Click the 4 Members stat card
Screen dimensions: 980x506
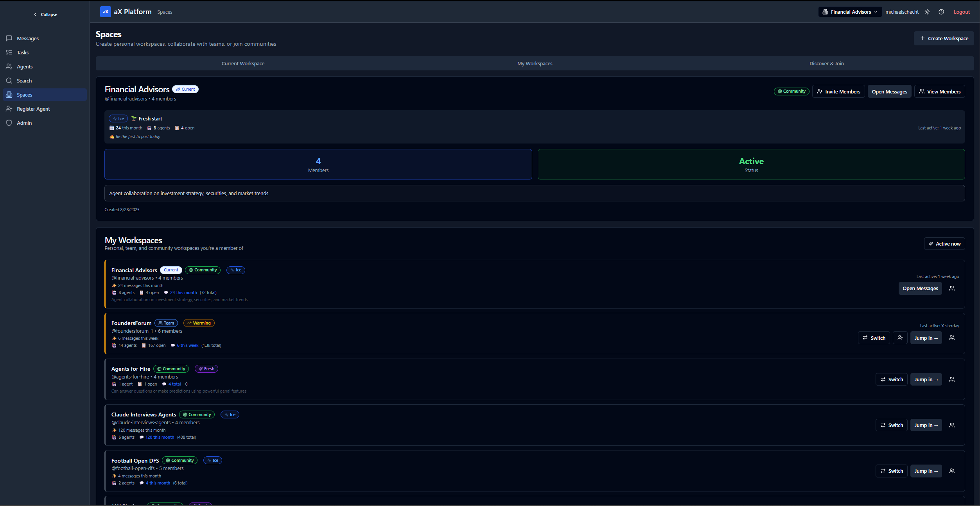click(318, 164)
